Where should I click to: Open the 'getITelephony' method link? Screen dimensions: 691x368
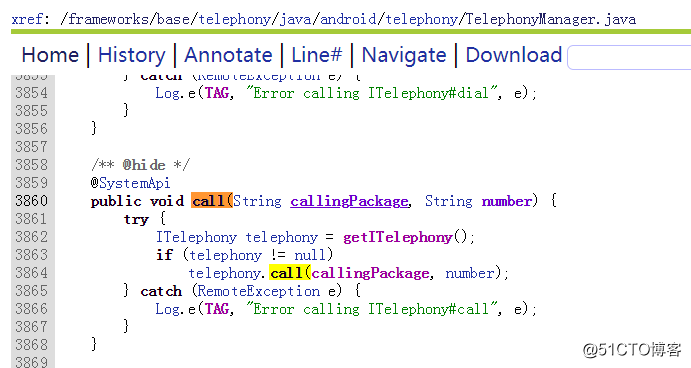coord(398,238)
